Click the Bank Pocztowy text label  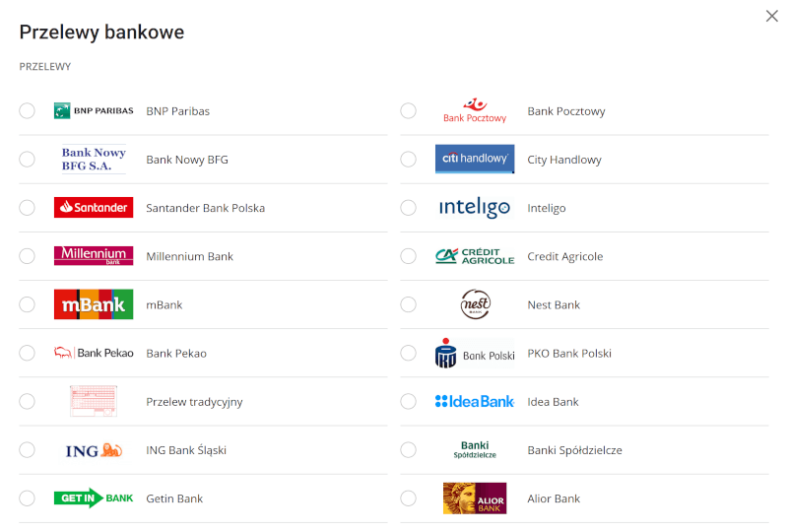(x=566, y=111)
